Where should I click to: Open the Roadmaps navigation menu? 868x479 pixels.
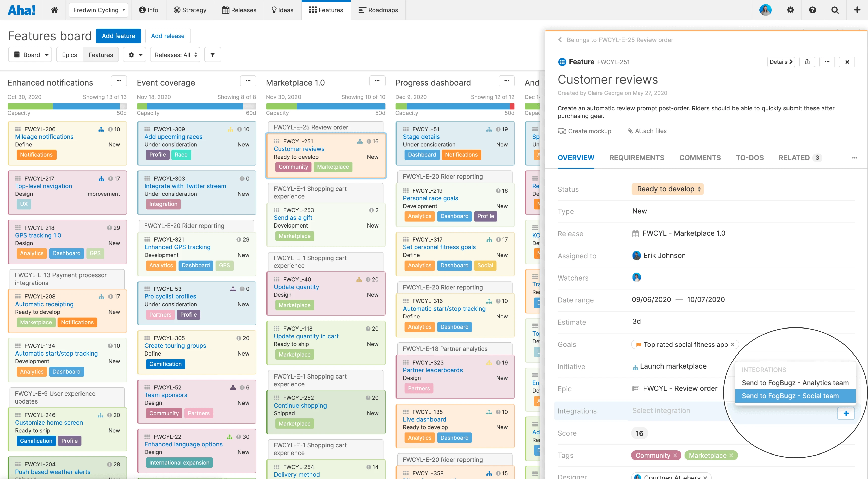click(x=378, y=10)
